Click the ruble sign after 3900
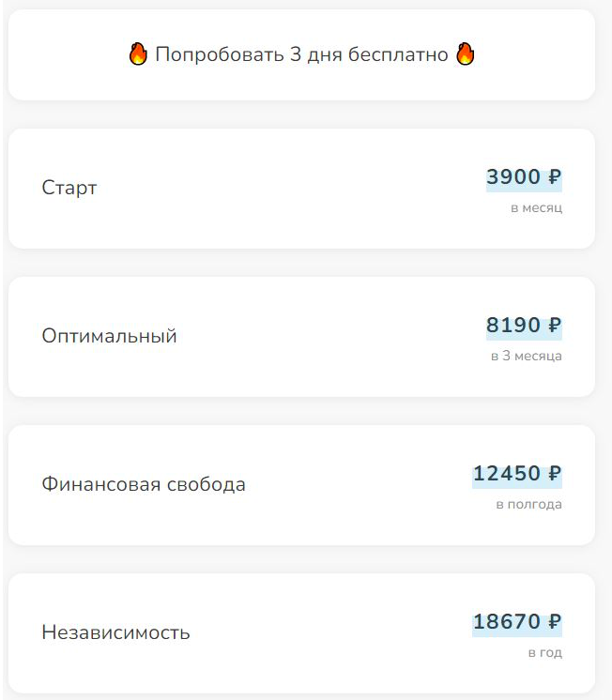 coord(555,177)
